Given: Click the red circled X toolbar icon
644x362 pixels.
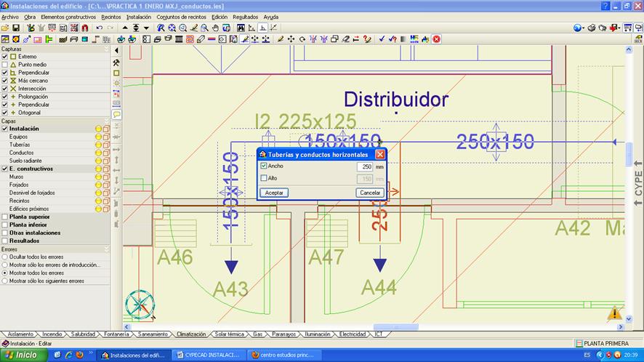Looking at the screenshot, I should [437, 39].
